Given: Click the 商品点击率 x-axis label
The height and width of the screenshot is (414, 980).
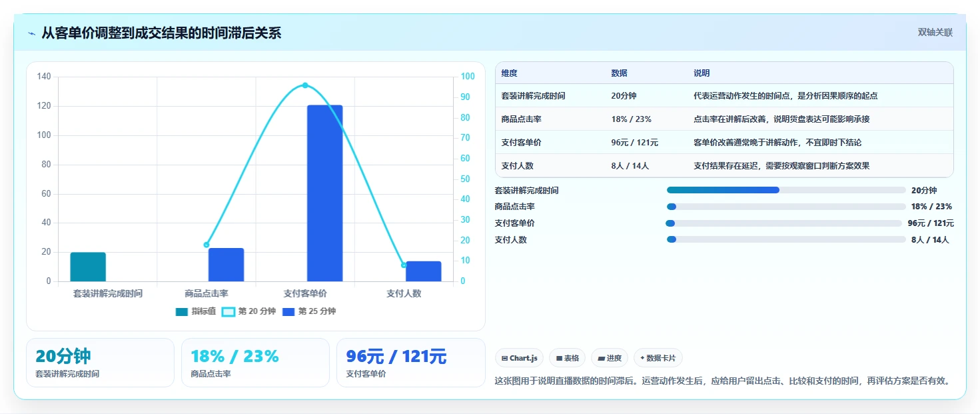Looking at the screenshot, I should tap(207, 293).
